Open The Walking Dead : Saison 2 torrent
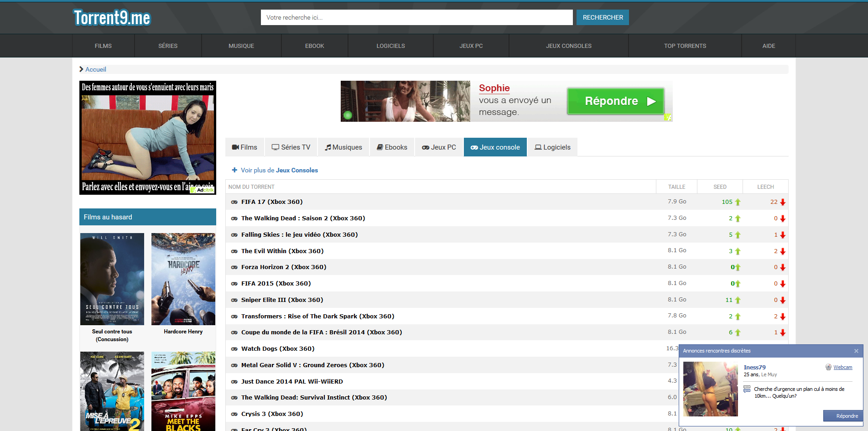868x431 pixels. (x=303, y=218)
